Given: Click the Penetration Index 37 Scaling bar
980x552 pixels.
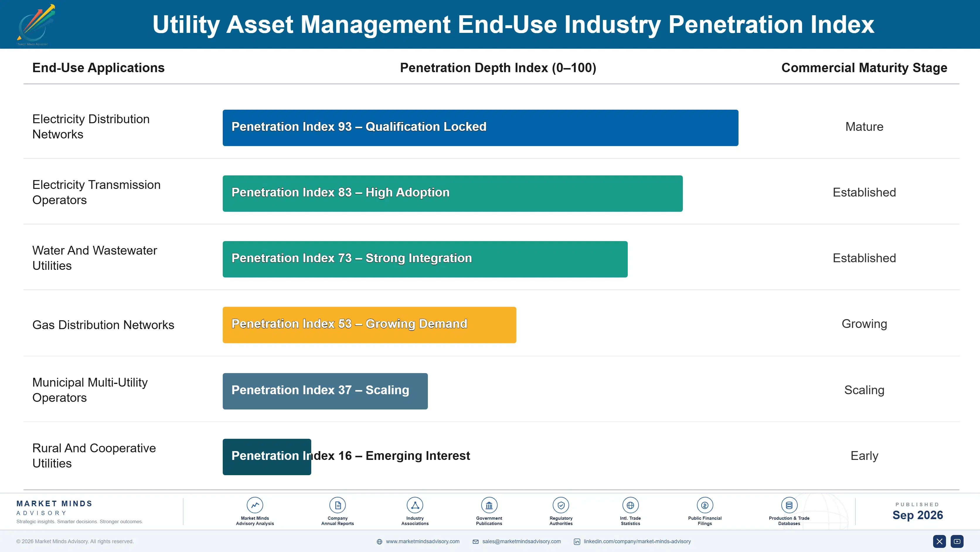Looking at the screenshot, I should click(325, 391).
